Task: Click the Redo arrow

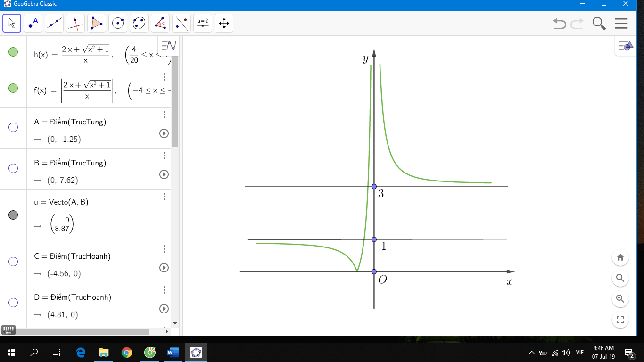Action: [x=577, y=24]
